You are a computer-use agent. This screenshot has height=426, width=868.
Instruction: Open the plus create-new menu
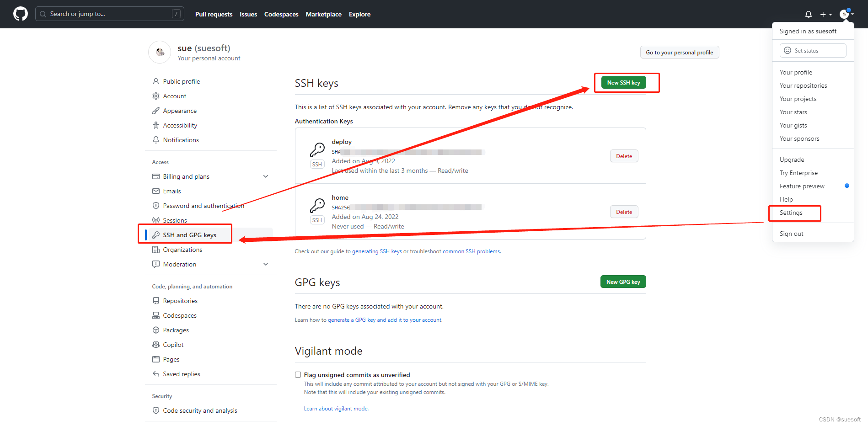(x=826, y=15)
